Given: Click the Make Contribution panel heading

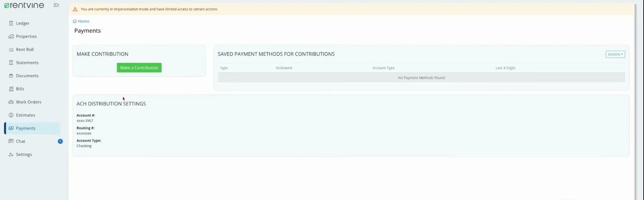Looking at the screenshot, I should [x=103, y=54].
